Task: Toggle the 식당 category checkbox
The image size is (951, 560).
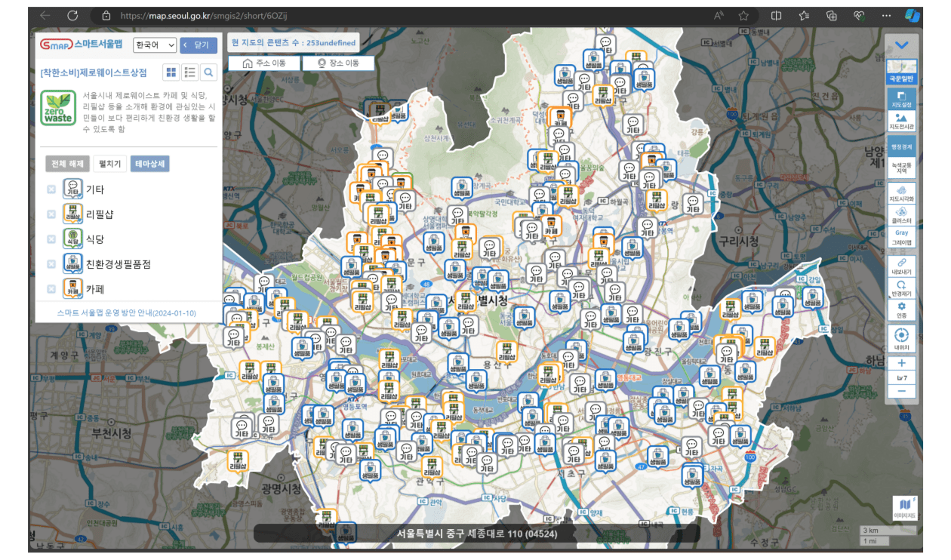Action: (x=51, y=239)
